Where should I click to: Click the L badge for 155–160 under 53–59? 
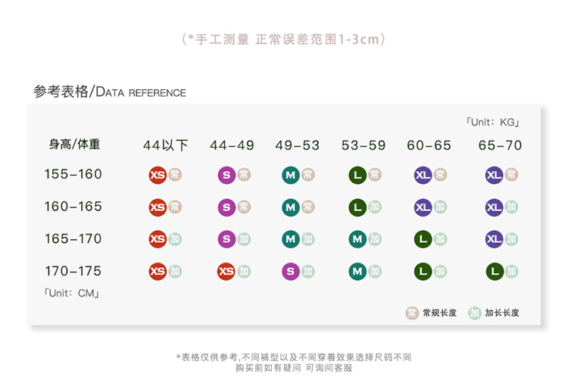click(357, 175)
